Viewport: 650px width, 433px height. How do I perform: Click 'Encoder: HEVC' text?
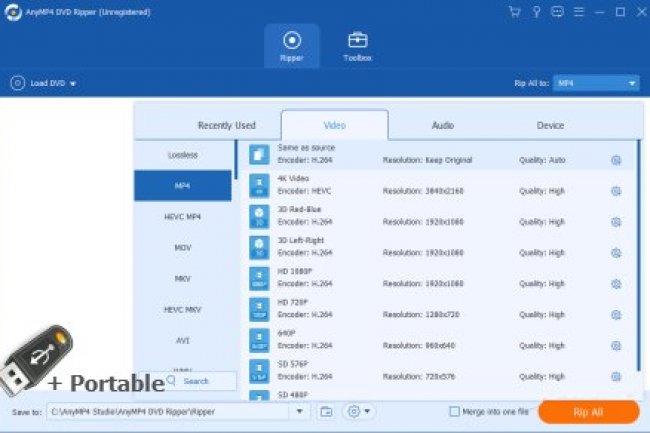tap(304, 191)
